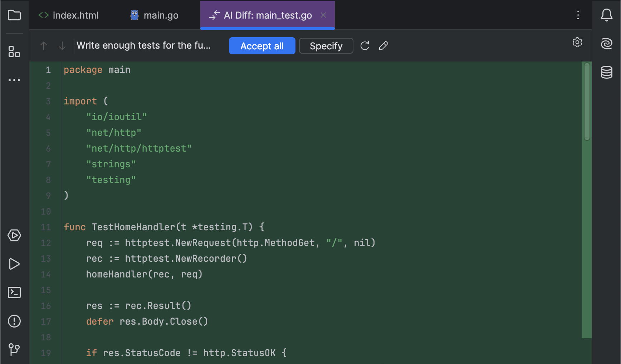Expand the More Tool Windows list

pos(14,80)
